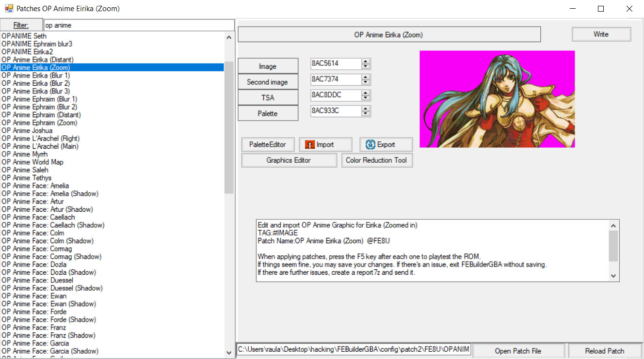This screenshot has height=359, width=644.
Task: Increment the Second image address value
Action: (366, 77)
